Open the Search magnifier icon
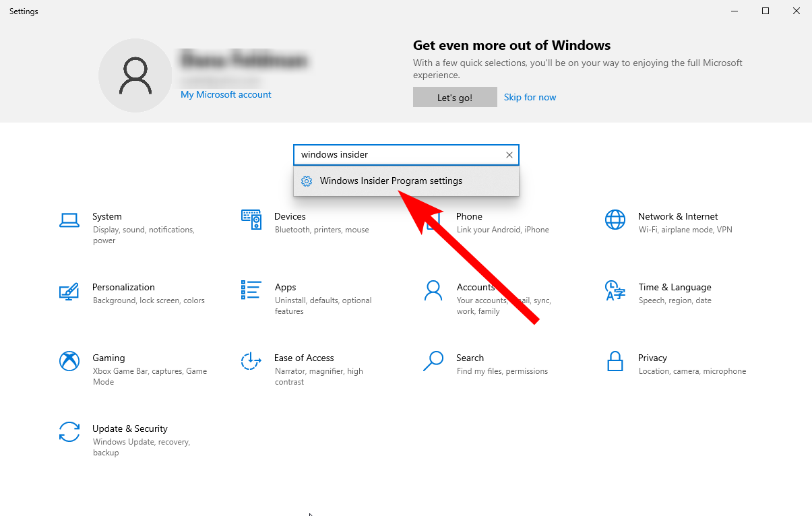Screen dimensions: 812x516 click(433, 361)
